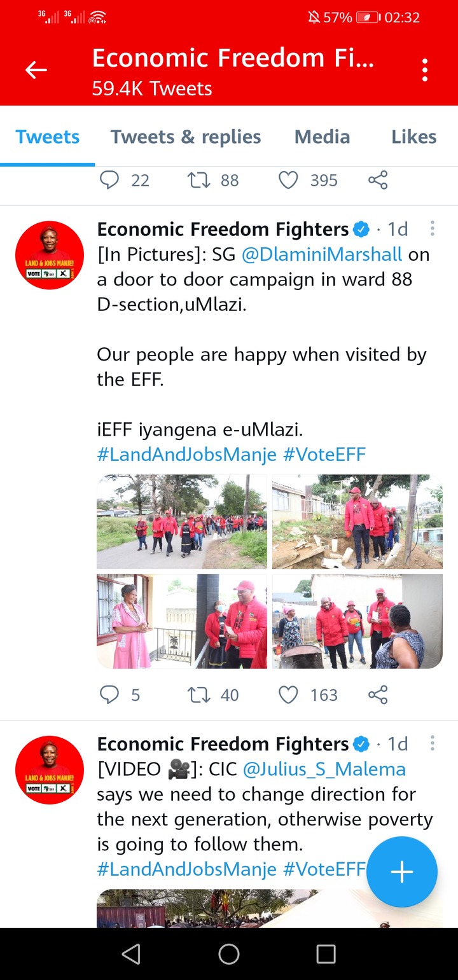Open the profile overflow menu in header

click(x=425, y=70)
